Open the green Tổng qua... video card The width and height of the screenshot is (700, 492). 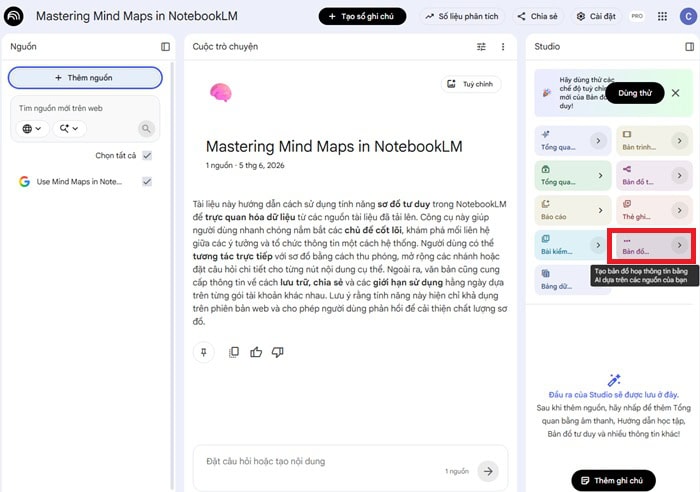pyautogui.click(x=573, y=175)
